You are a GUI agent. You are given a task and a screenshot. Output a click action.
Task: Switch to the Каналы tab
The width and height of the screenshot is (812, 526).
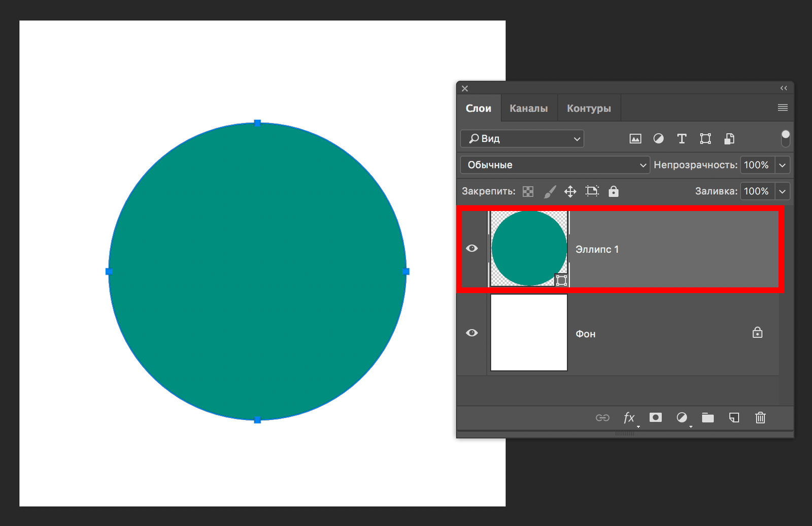(528, 109)
